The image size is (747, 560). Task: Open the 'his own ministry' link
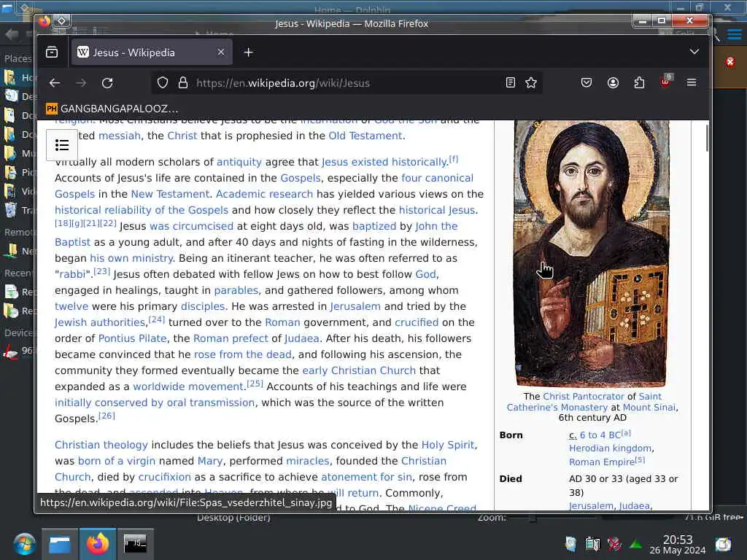click(x=131, y=258)
